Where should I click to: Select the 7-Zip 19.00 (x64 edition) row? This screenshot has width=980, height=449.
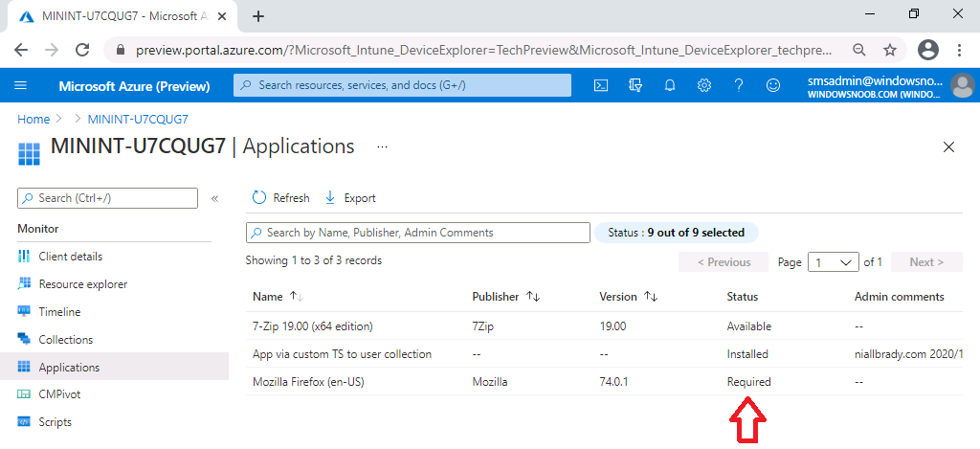604,326
